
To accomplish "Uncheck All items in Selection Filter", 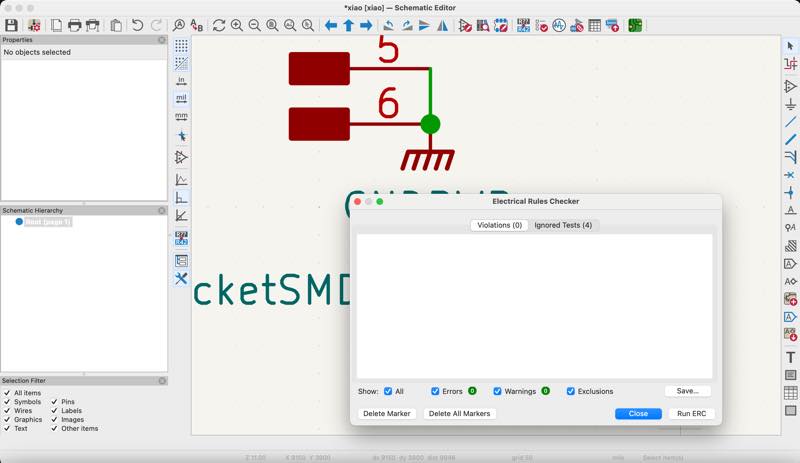I will (7, 393).
